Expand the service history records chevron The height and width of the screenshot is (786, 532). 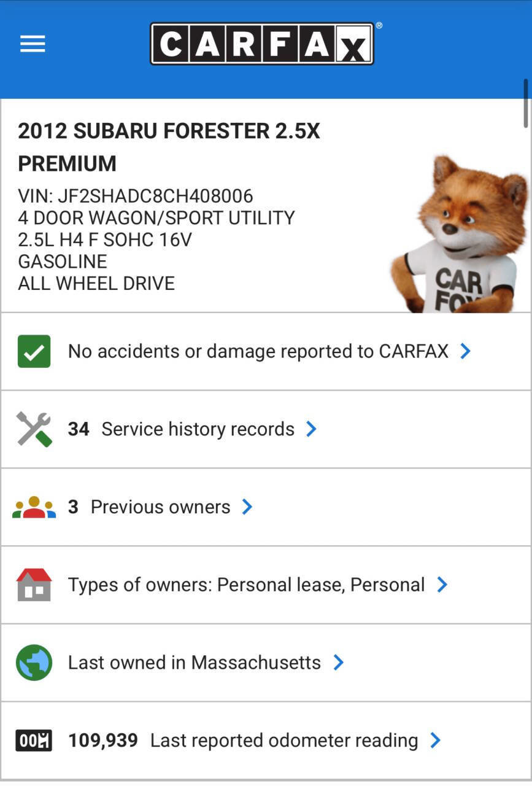pyautogui.click(x=312, y=429)
